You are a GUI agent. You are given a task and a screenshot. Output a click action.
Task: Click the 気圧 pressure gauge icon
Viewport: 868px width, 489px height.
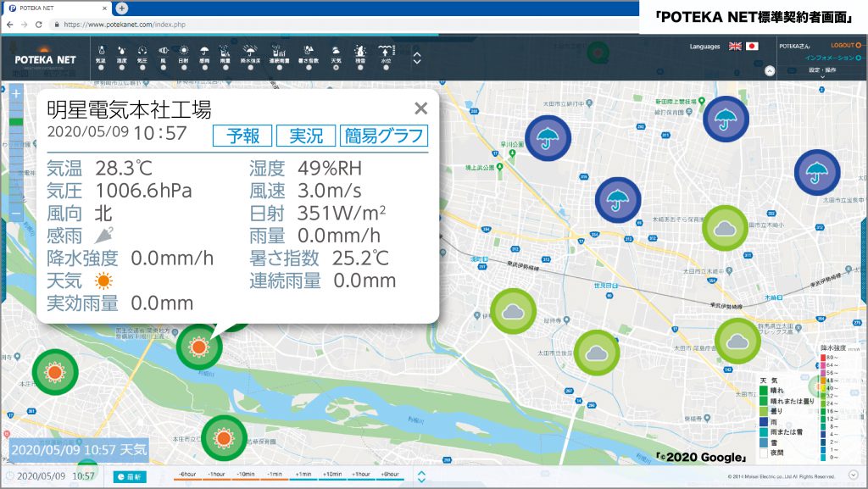(x=142, y=50)
